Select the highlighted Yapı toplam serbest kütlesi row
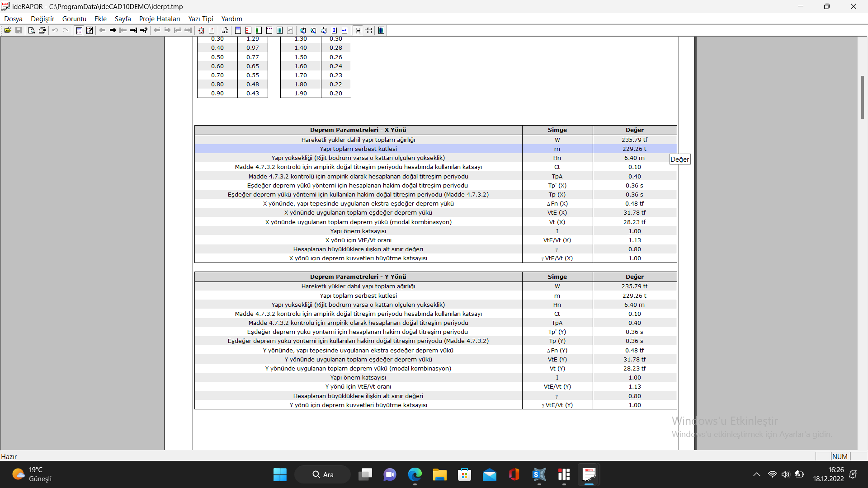The height and width of the screenshot is (488, 868). 358,149
